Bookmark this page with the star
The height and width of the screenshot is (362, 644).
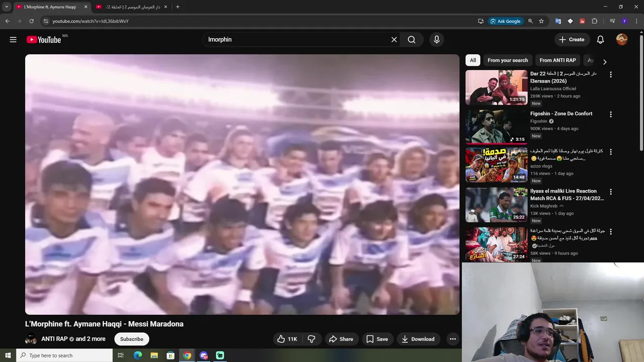[541, 21]
